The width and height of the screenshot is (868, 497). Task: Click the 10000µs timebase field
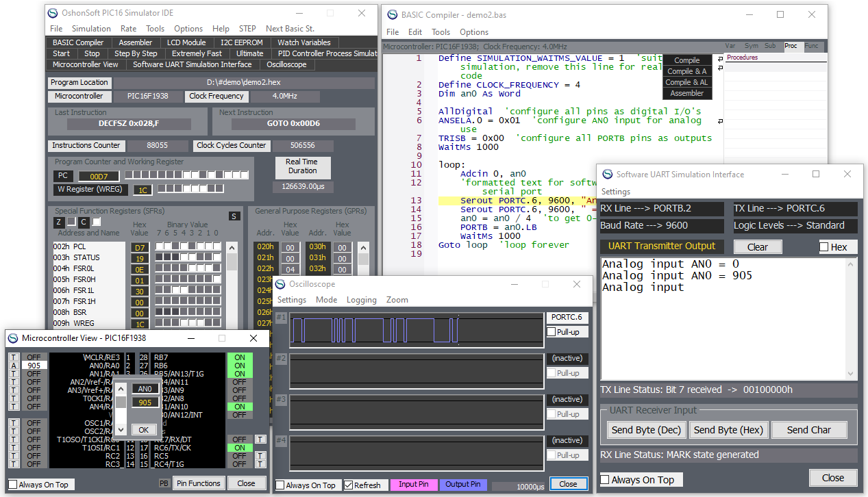519,486
